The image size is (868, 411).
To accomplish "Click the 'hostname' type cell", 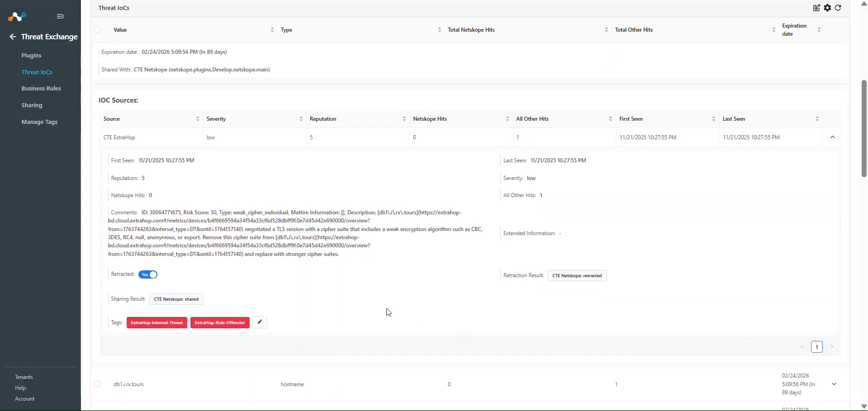I will (292, 384).
